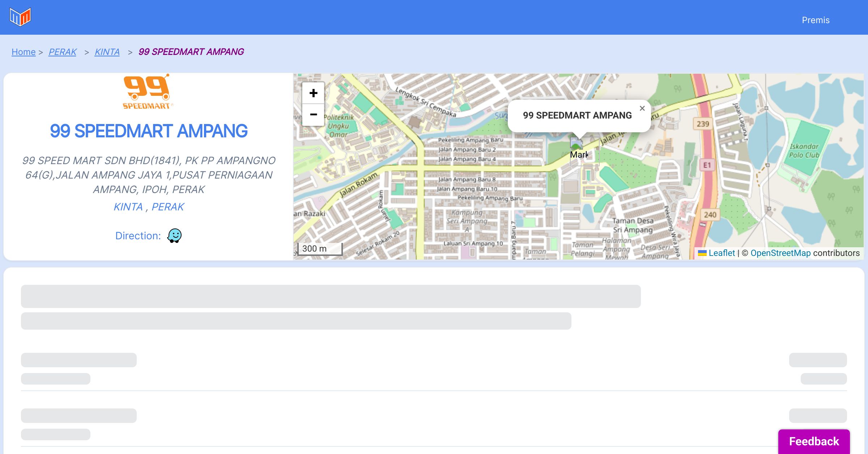Open the Premis menu item
The width and height of the screenshot is (868, 454).
coord(816,20)
